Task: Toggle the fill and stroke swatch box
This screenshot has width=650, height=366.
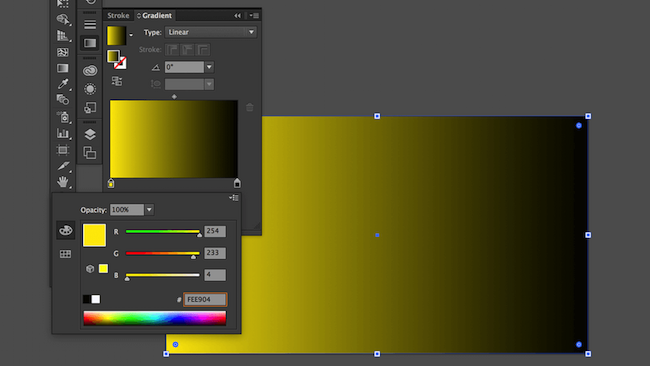Action: point(116,59)
